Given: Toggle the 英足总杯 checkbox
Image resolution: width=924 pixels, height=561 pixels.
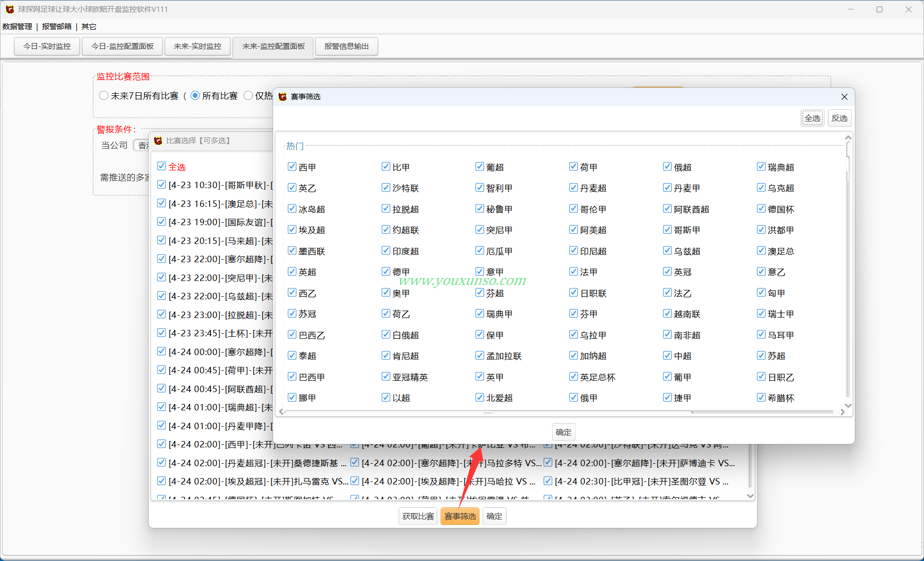Looking at the screenshot, I should click(573, 377).
